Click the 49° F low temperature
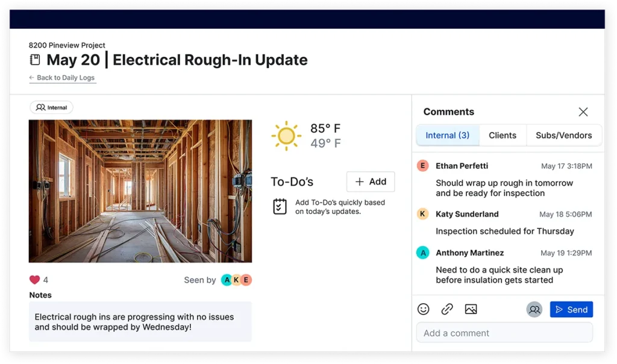The image size is (617, 364). tap(325, 143)
